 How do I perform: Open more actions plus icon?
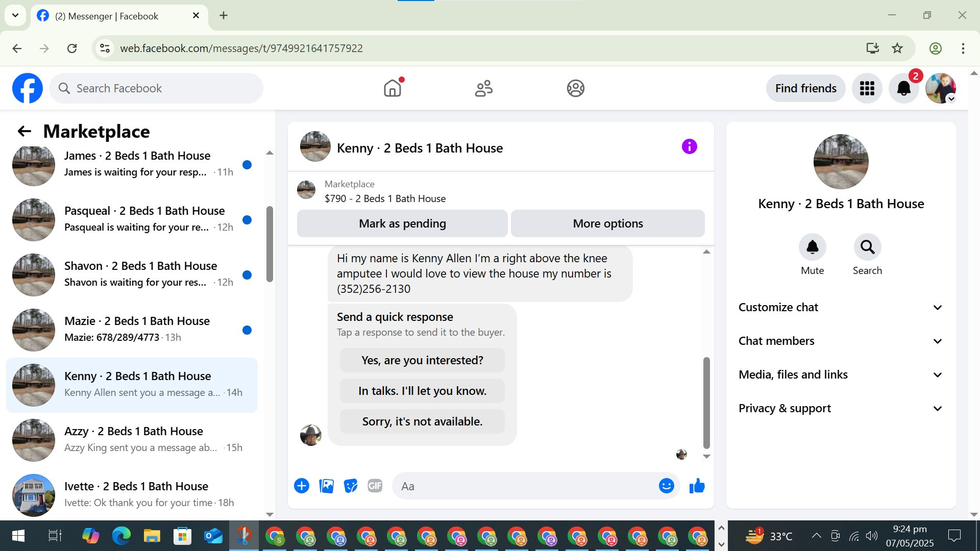click(x=302, y=486)
